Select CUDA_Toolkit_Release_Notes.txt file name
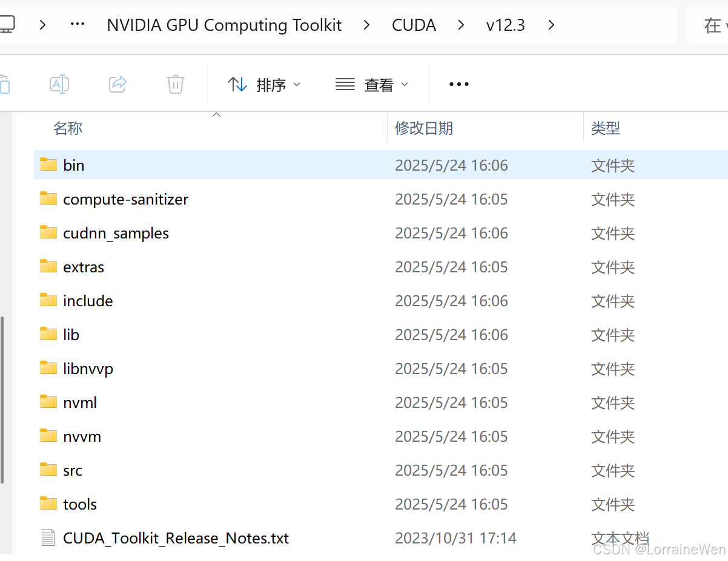Screen dimensions: 728x561 176,538
